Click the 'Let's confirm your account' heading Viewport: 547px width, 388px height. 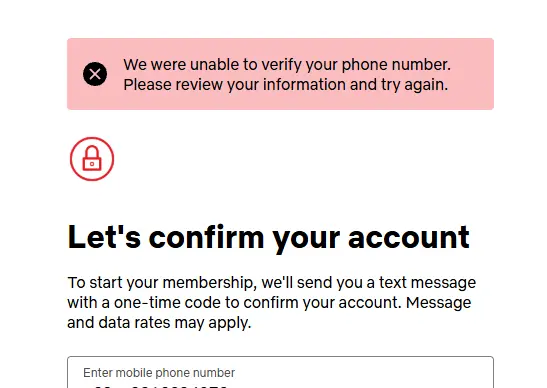pos(269,238)
